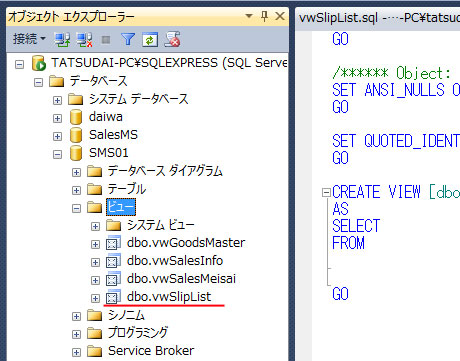Select the テーブル folder

127,189
